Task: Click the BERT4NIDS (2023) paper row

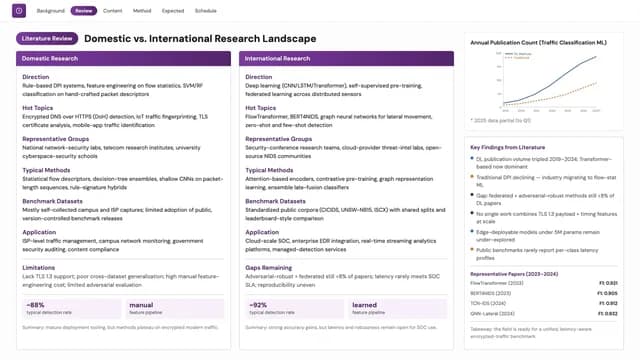Action: coord(544,293)
